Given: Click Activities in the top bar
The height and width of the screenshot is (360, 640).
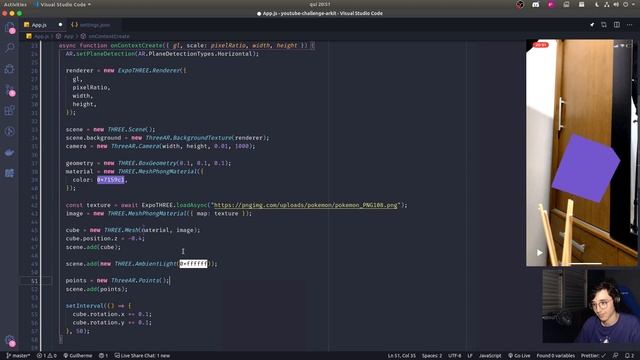Looking at the screenshot, I should click(x=15, y=4).
